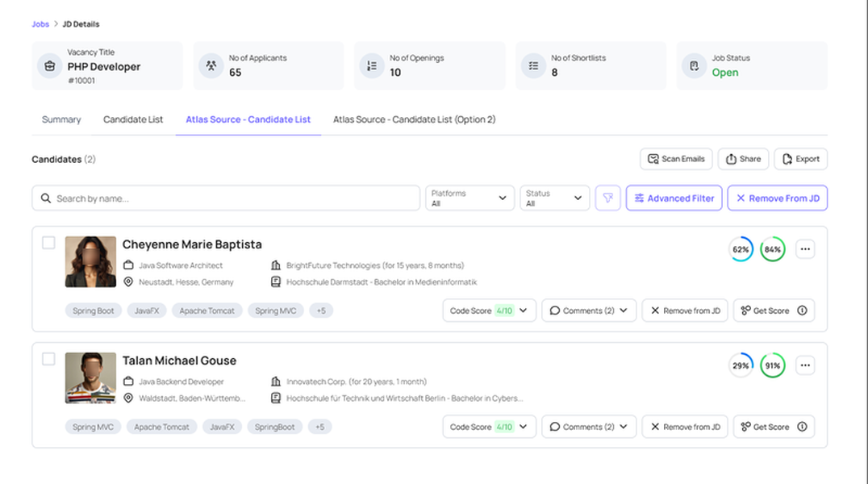Show Cheyenne's +5 more skills
Screen dimensions: 868x484
tap(321, 311)
